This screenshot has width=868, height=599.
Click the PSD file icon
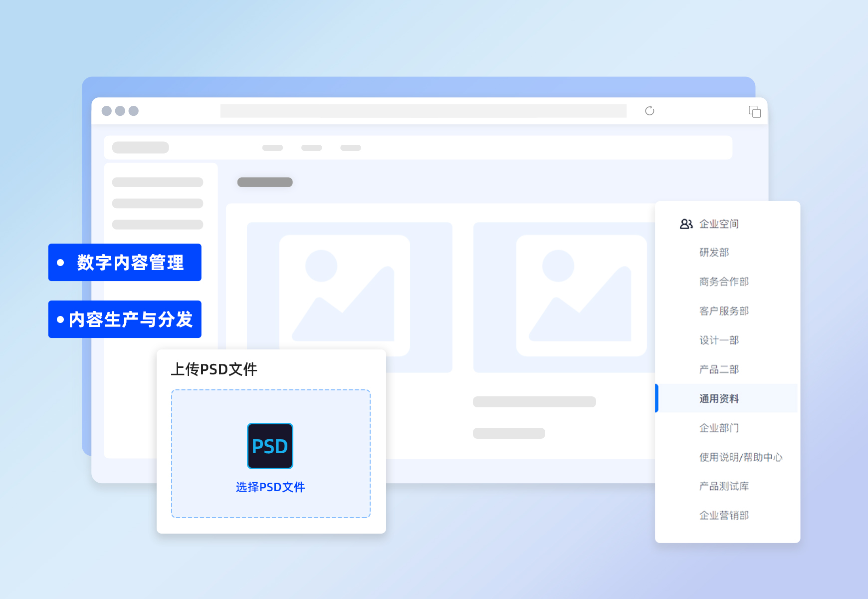pyautogui.click(x=270, y=446)
